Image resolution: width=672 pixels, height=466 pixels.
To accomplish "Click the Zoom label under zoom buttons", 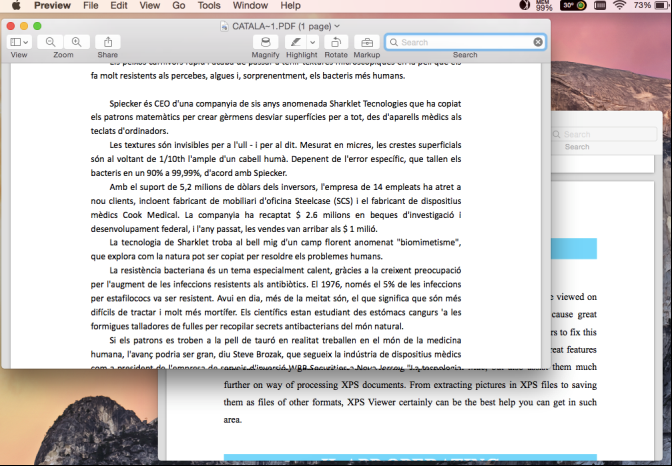I will click(63, 55).
